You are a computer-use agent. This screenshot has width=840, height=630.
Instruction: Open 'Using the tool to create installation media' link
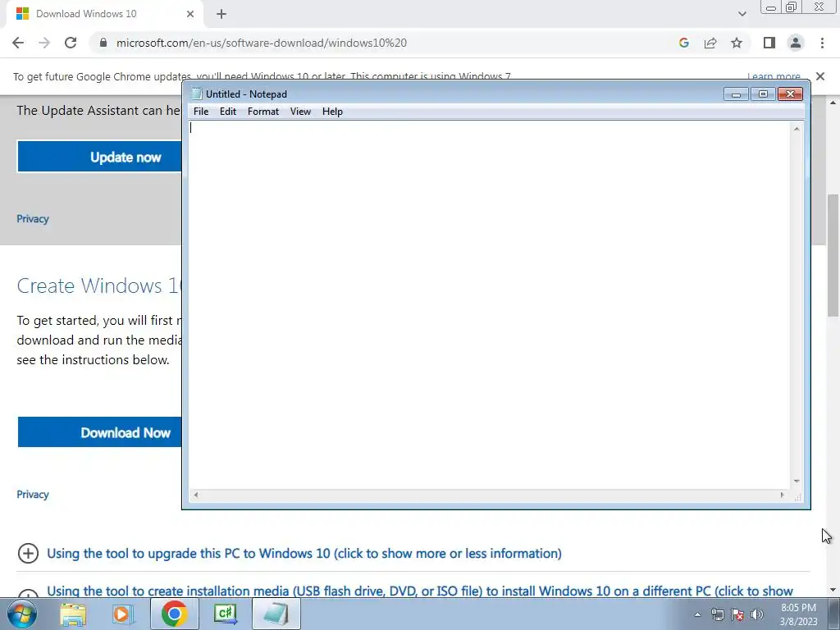pos(420,591)
